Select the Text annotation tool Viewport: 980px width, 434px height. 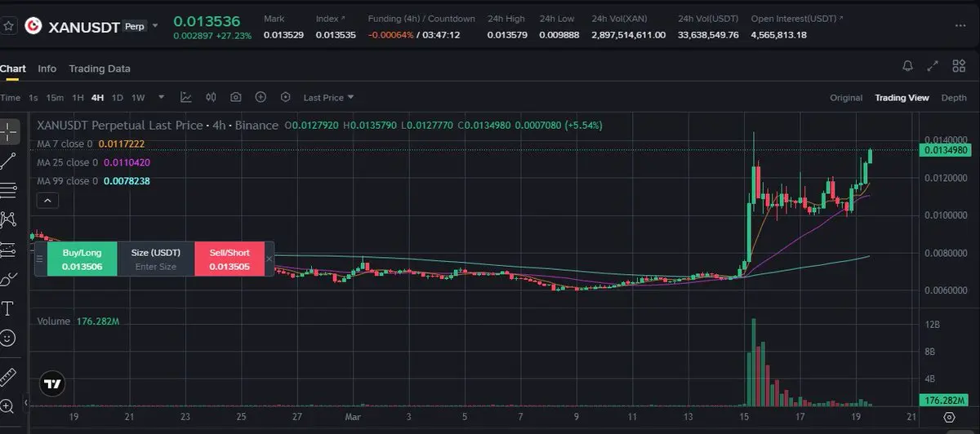(x=8, y=308)
